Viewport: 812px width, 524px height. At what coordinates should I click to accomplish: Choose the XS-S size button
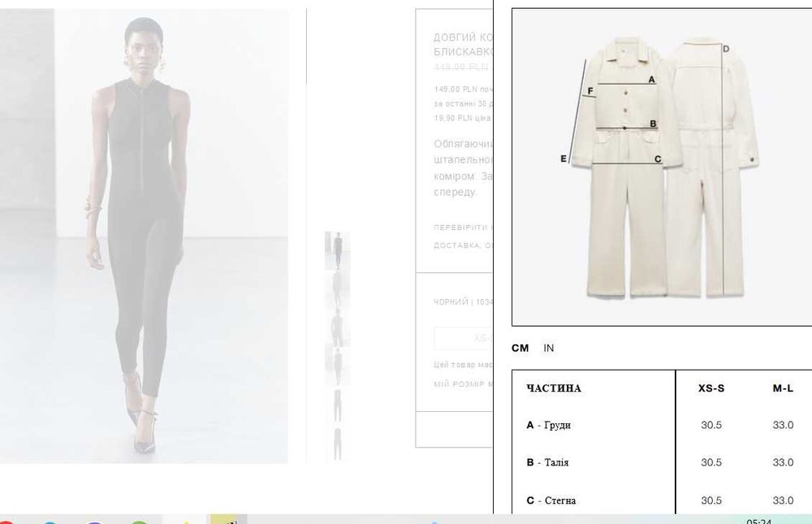(x=463, y=339)
